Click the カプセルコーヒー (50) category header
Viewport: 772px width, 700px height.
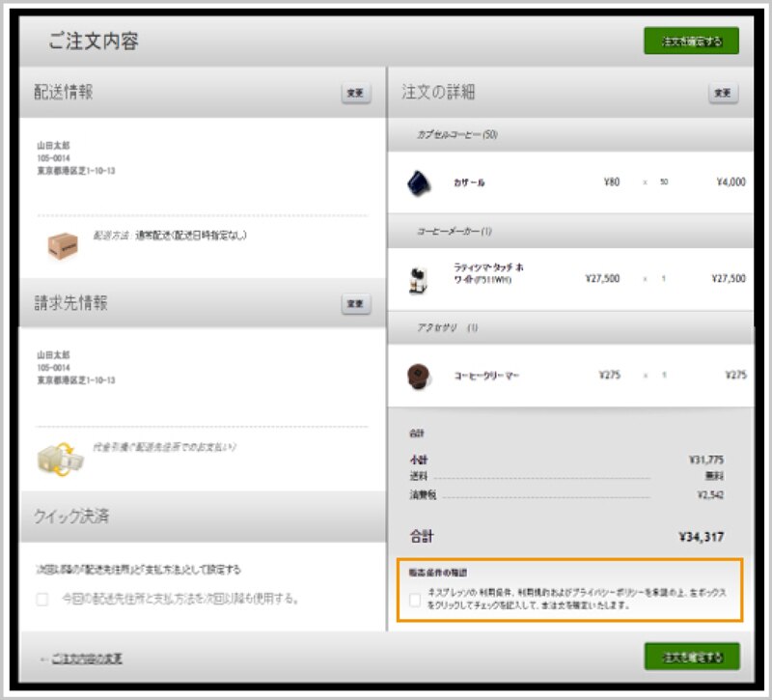(456, 134)
